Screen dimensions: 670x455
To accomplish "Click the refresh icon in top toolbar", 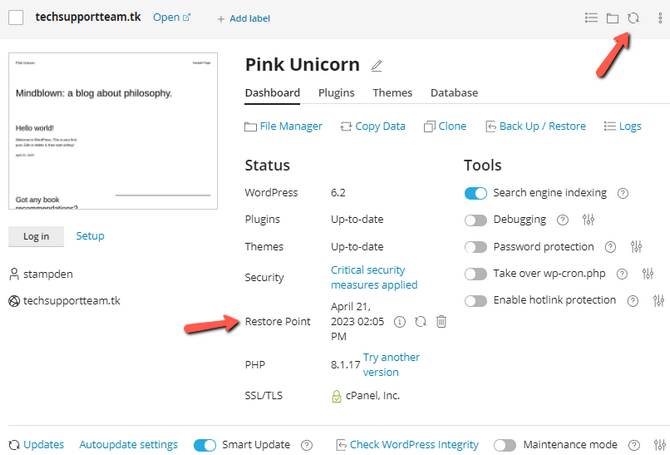I will click(x=633, y=18).
